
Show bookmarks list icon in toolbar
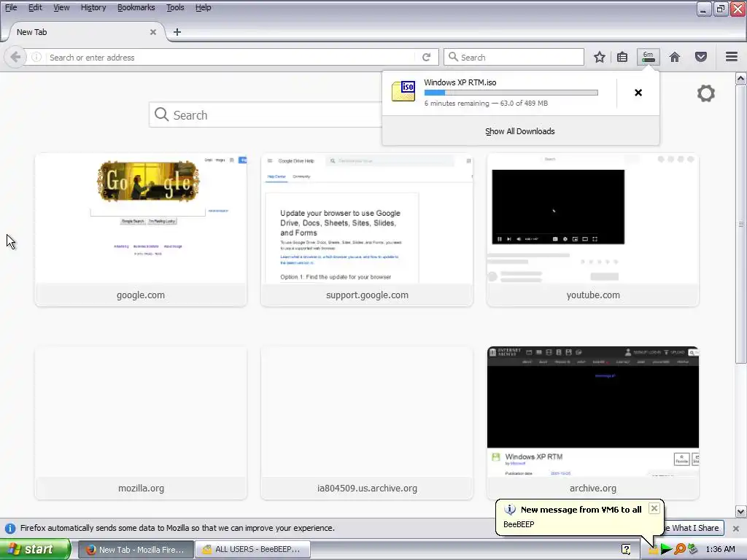tap(622, 57)
